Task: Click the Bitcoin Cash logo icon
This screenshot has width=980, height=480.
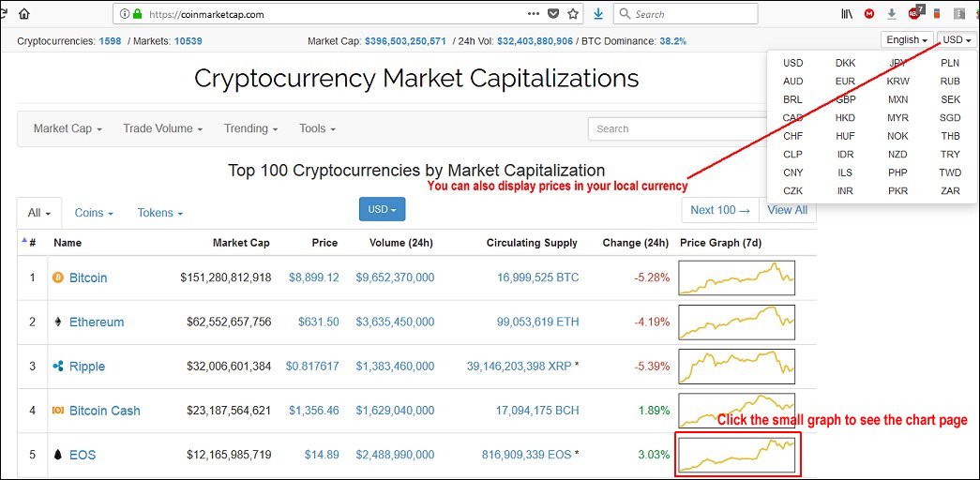Action: [58, 411]
